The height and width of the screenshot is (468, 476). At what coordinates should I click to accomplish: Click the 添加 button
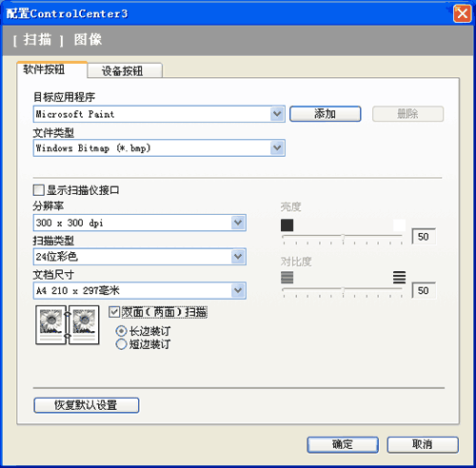326,114
